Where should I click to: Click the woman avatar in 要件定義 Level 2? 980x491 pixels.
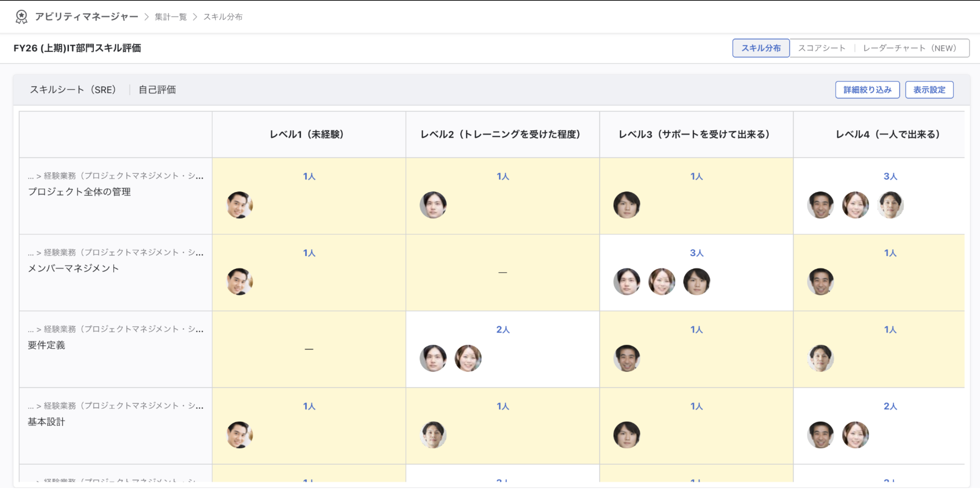pos(468,358)
